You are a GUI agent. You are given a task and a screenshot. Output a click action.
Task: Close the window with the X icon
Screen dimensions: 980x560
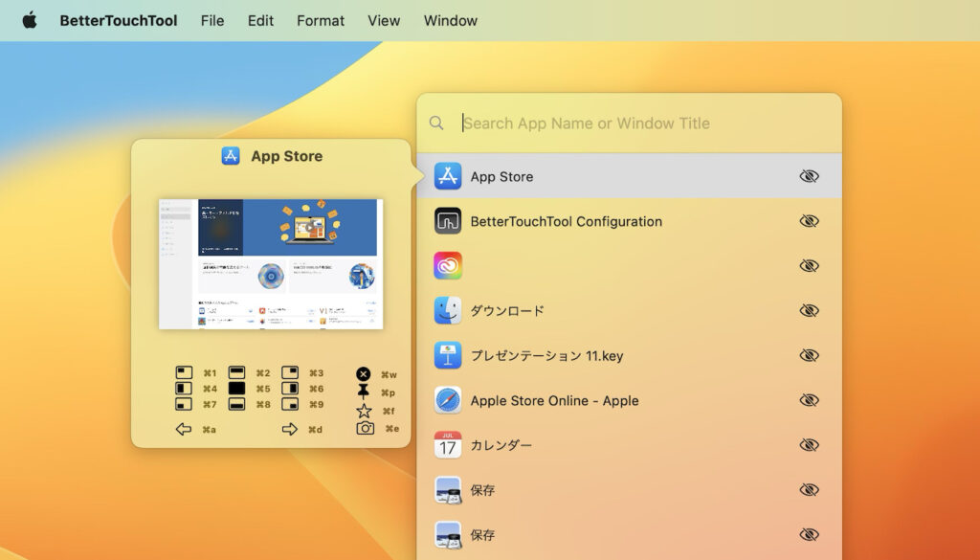point(362,373)
